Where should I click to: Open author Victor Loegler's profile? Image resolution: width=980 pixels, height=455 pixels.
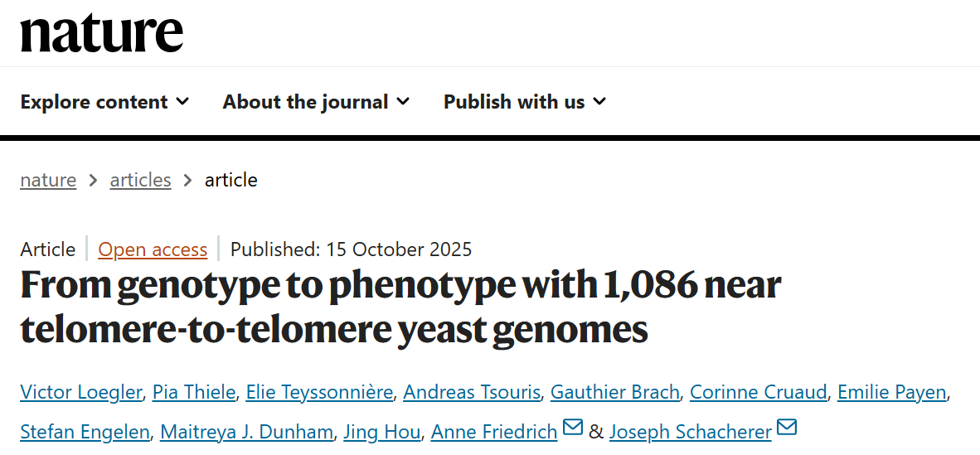(80, 392)
